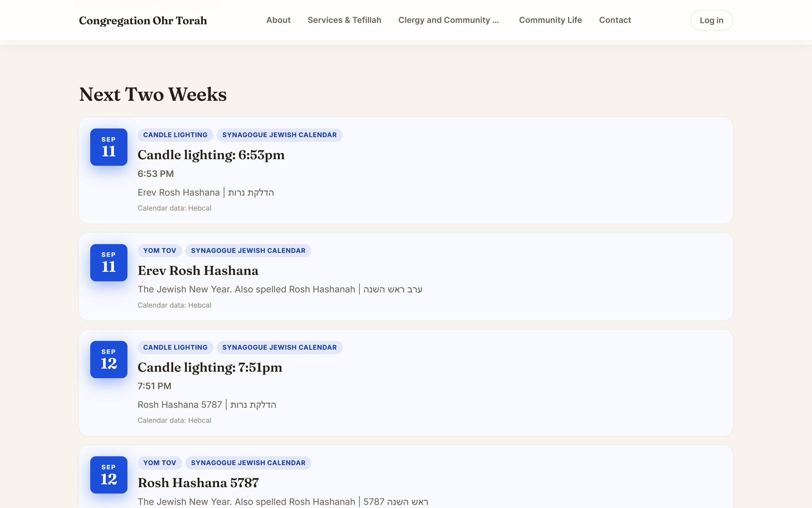812x508 pixels.
Task: Click the 7:51 PM time text
Action: tap(154, 386)
